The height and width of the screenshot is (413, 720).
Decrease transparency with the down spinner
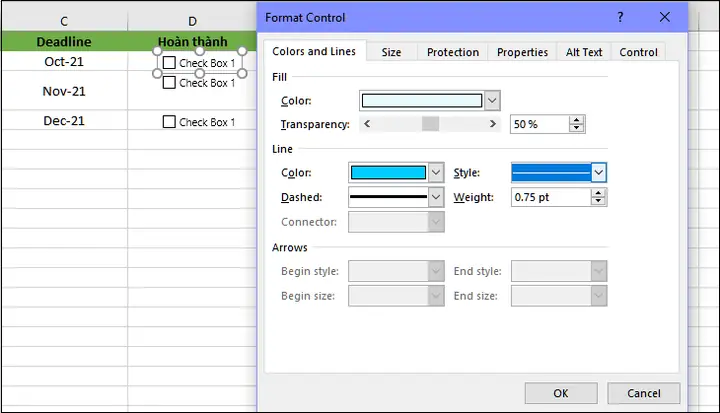pos(576,128)
